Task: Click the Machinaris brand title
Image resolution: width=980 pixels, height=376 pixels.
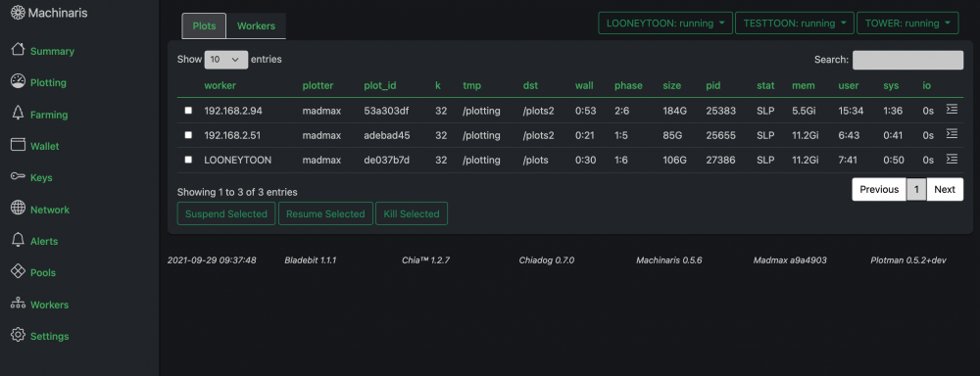Action: pos(58,13)
